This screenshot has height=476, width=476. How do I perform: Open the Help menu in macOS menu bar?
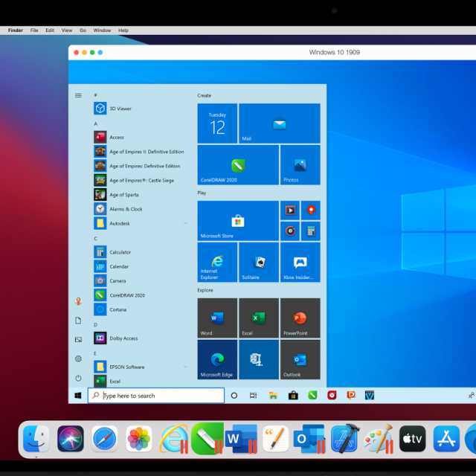(123, 30)
